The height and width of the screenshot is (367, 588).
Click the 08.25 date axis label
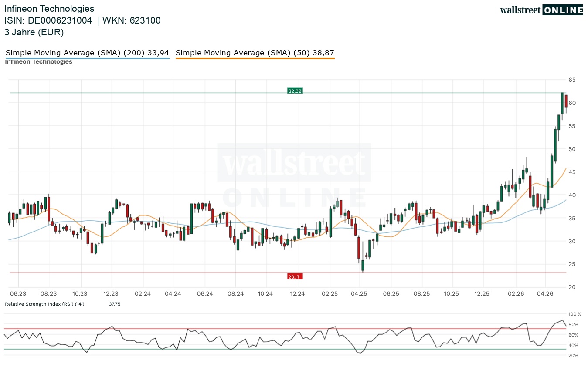(x=422, y=294)
